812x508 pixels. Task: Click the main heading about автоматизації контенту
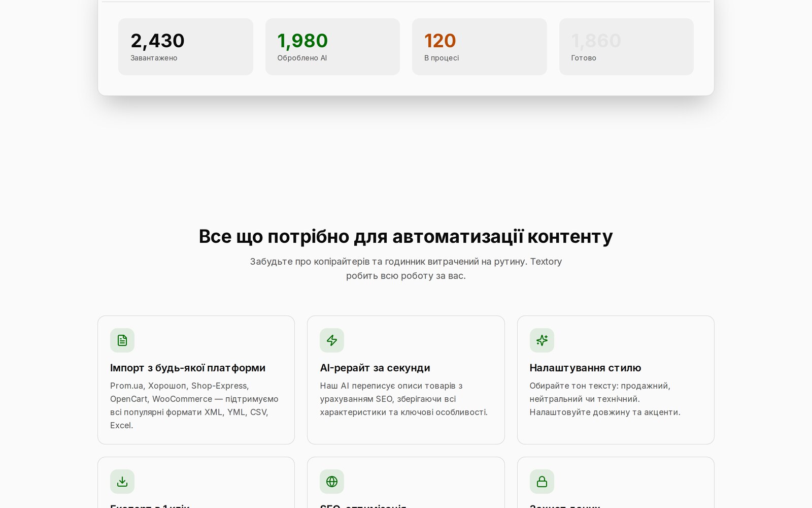pos(406,237)
